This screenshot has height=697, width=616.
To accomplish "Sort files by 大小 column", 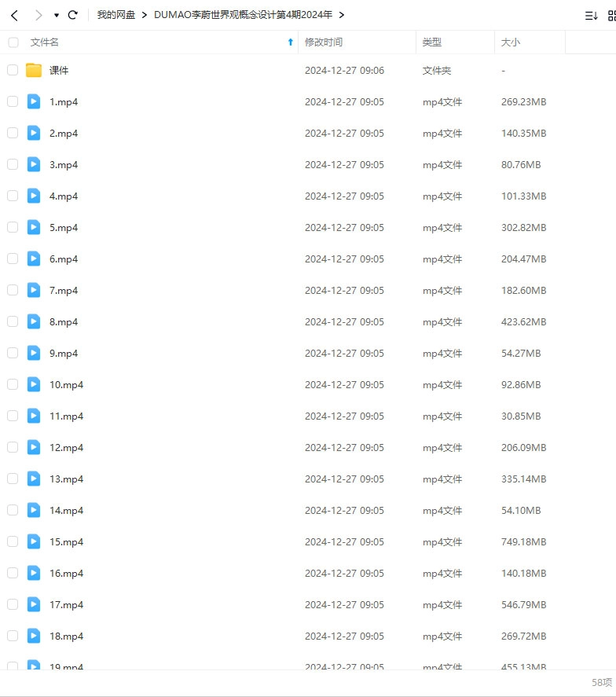I will (511, 42).
